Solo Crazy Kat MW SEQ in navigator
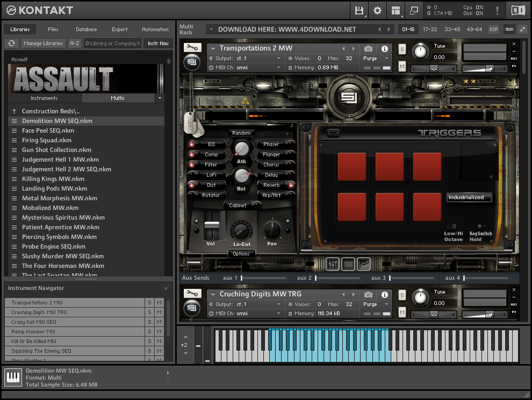This screenshot has height=400, width=532. coord(149,322)
